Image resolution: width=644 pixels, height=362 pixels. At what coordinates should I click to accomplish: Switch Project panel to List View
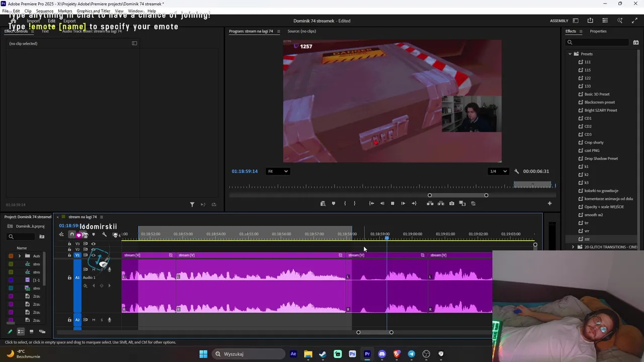click(21, 332)
